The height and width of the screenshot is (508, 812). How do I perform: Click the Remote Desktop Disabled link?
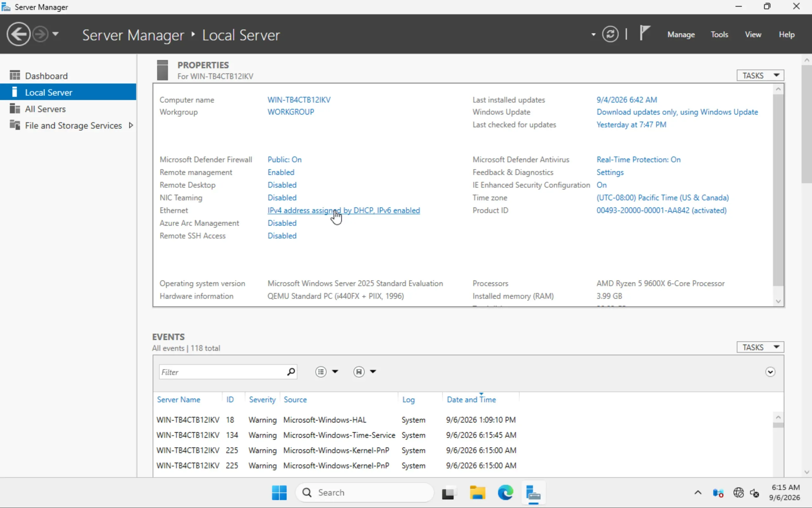(282, 185)
